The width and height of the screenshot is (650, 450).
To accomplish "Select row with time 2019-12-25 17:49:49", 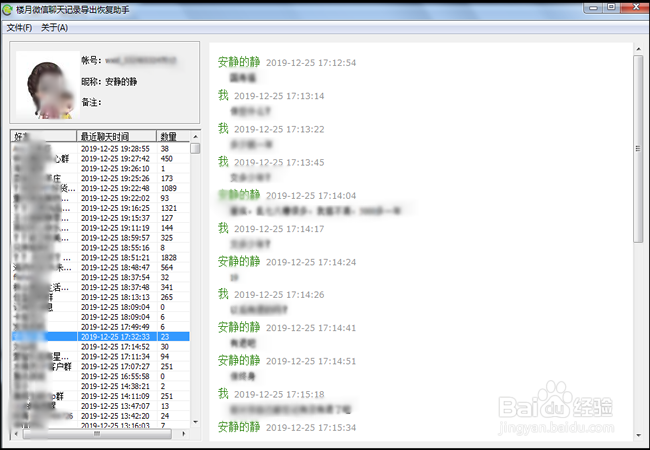I will (100, 327).
